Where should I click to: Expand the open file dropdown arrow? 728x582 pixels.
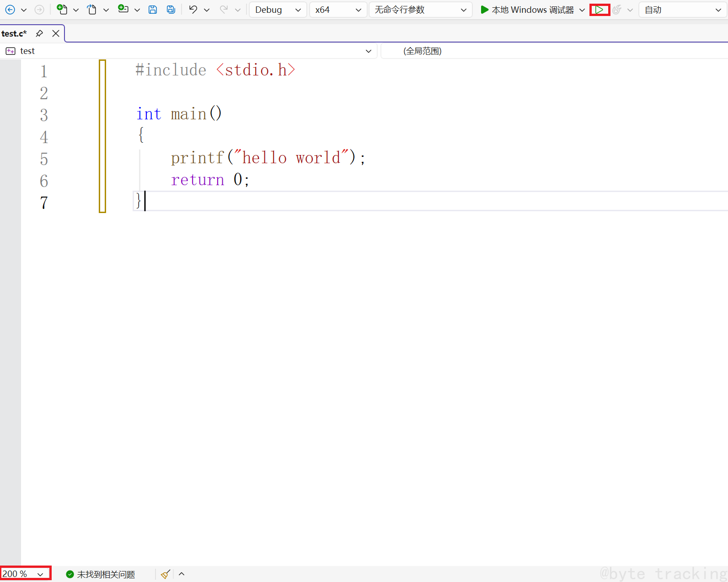106,10
